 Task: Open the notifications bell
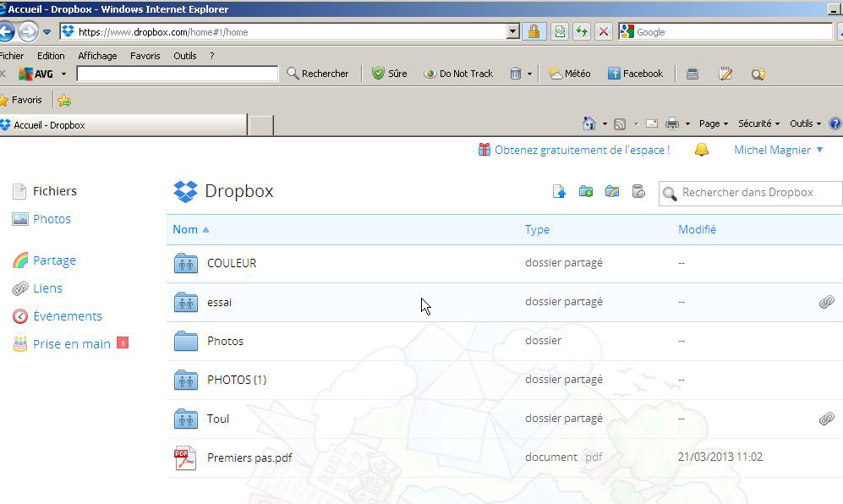pyautogui.click(x=701, y=150)
